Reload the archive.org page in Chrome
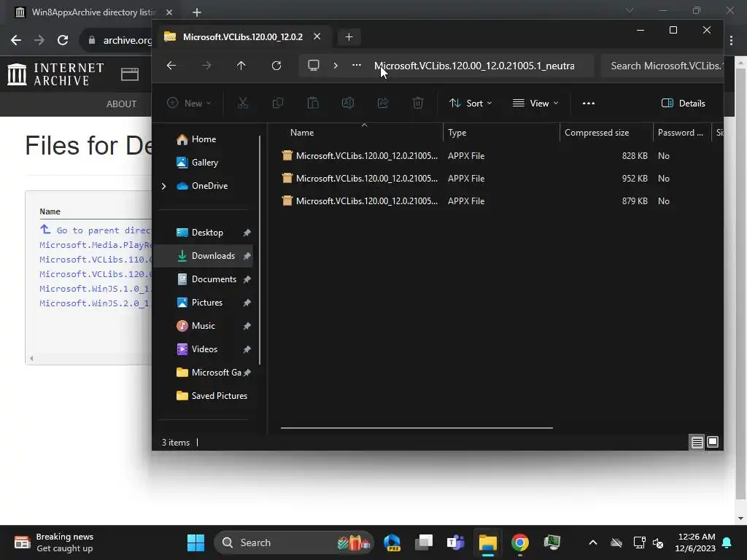747x560 pixels. tap(63, 40)
